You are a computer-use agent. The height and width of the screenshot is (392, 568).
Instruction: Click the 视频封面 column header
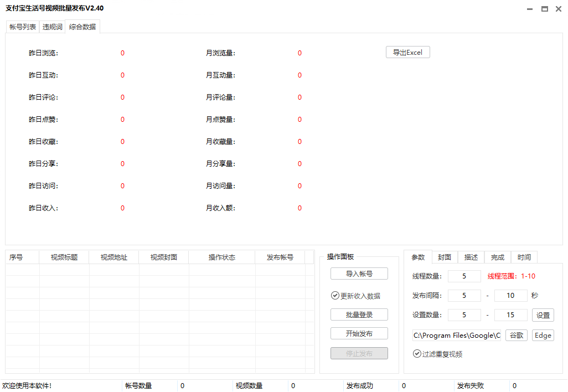coord(164,257)
